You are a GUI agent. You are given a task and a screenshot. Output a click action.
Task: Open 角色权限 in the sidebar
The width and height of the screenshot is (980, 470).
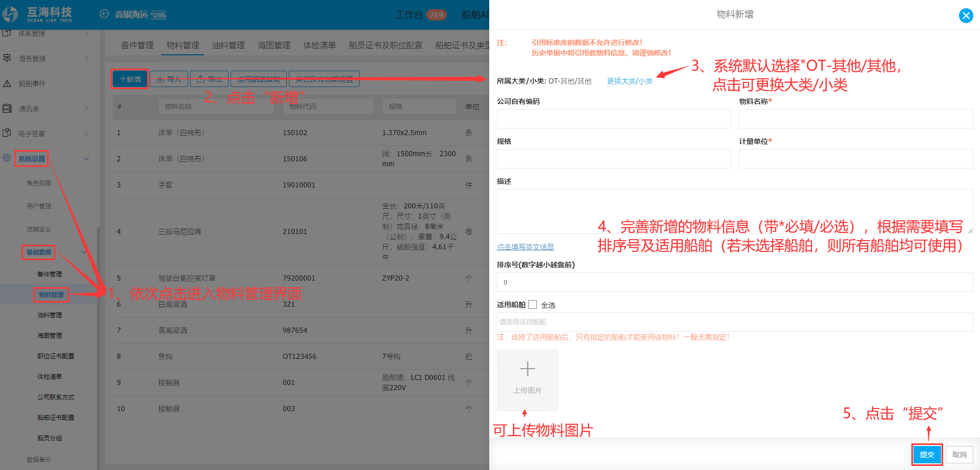coord(39,183)
